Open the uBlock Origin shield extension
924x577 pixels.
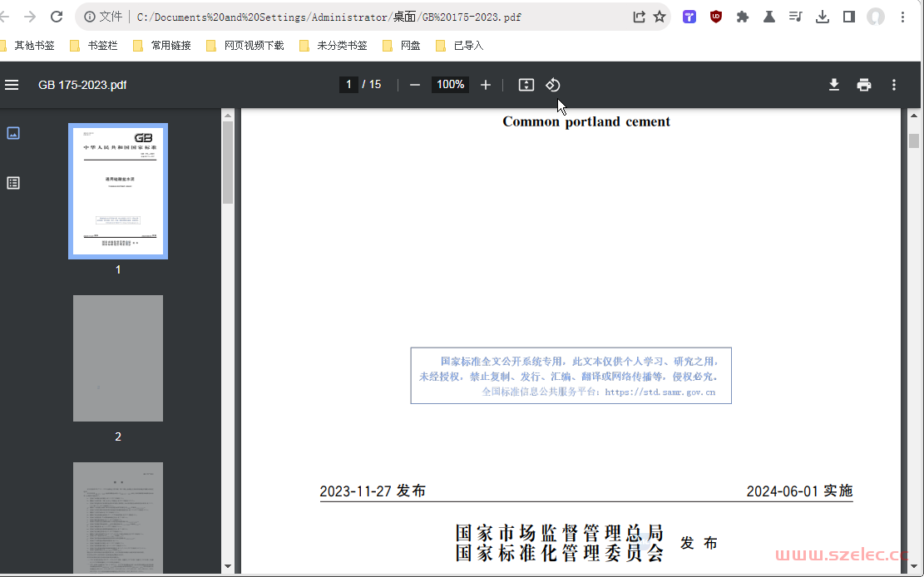coord(716,17)
